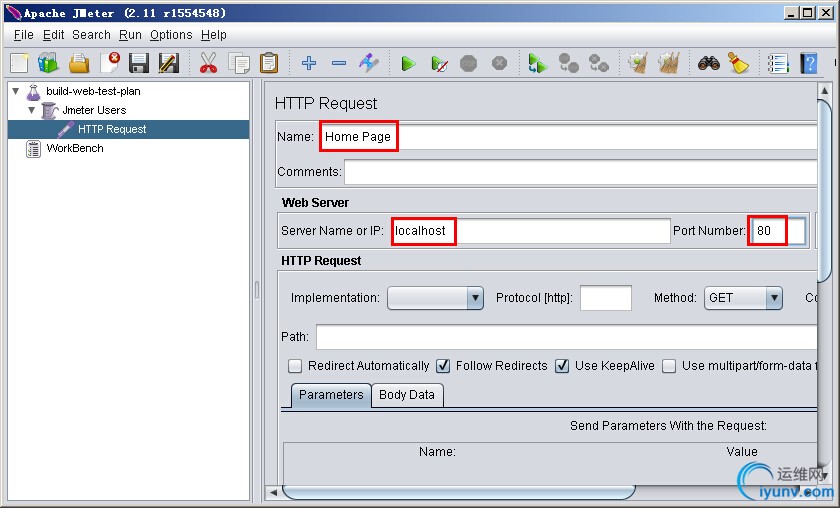
Task: Click the Name field containing Home Page
Action: click(568, 137)
